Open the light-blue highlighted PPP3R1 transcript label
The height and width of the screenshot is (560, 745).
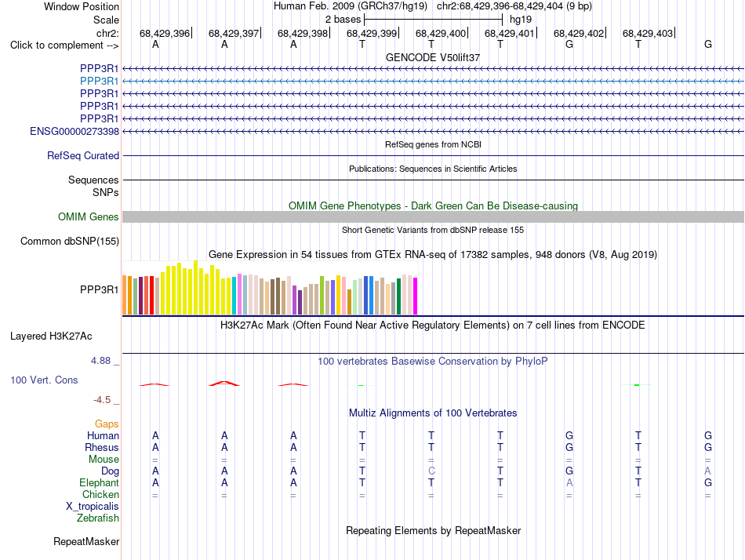click(99, 82)
